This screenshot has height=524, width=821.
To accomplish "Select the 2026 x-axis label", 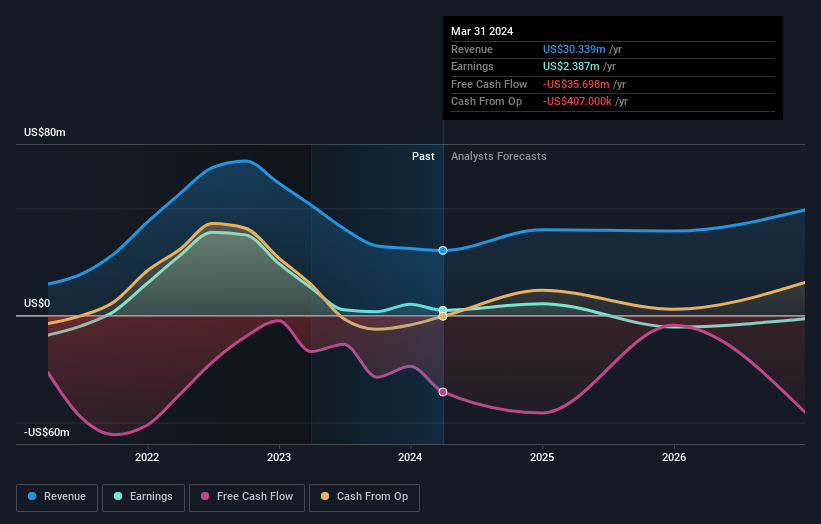I will pos(674,458).
